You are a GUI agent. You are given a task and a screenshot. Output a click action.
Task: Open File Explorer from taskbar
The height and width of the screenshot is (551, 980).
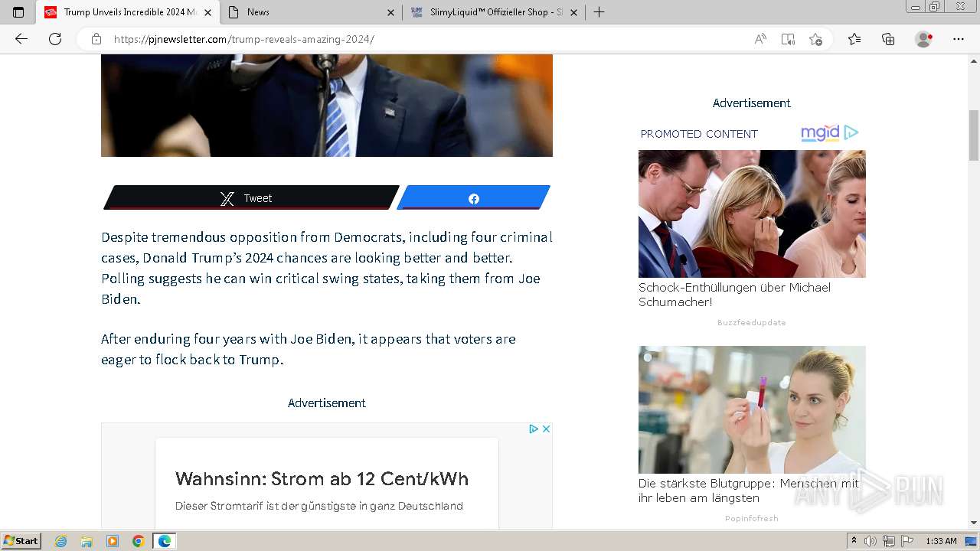[x=87, y=541]
